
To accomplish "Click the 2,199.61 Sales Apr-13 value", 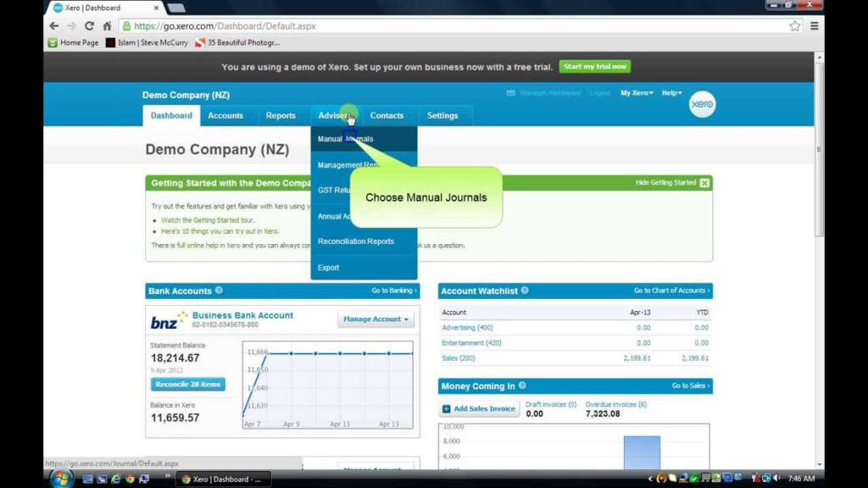I will pos(637,358).
